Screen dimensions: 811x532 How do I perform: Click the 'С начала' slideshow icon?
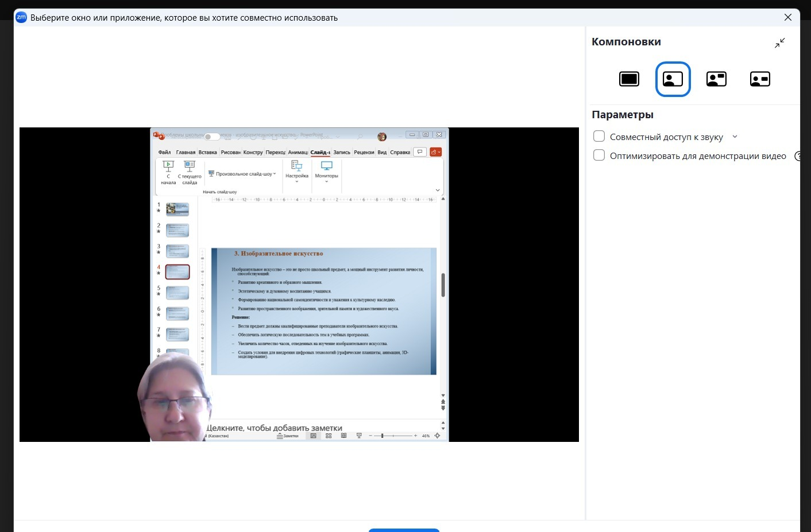(x=168, y=166)
